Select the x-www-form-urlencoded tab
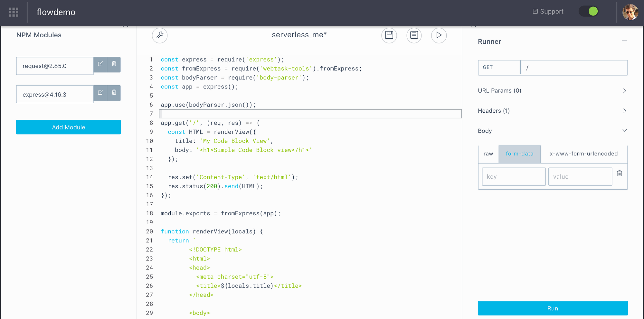The width and height of the screenshot is (644, 319). tap(584, 154)
